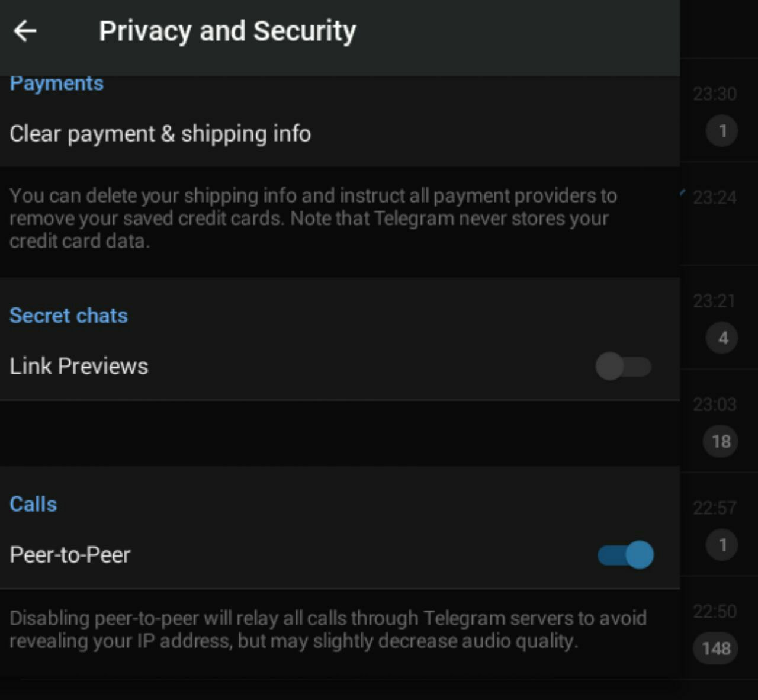Click the Peer-to-Peer label text
The image size is (758, 700).
[x=70, y=555]
